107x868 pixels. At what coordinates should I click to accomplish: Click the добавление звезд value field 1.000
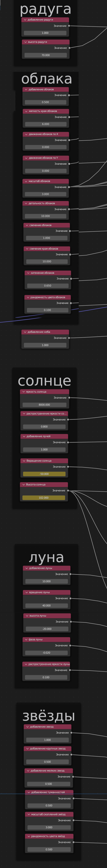point(48,740)
